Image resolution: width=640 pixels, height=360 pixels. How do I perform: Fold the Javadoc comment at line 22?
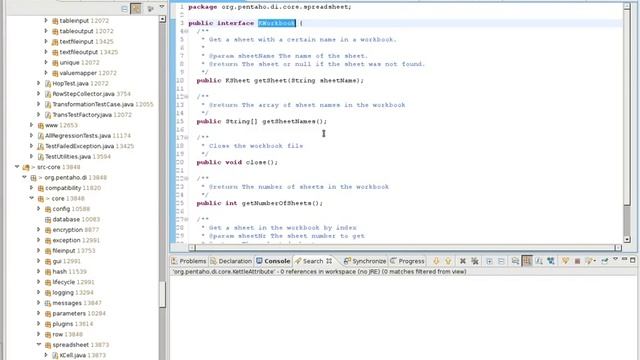187,178
